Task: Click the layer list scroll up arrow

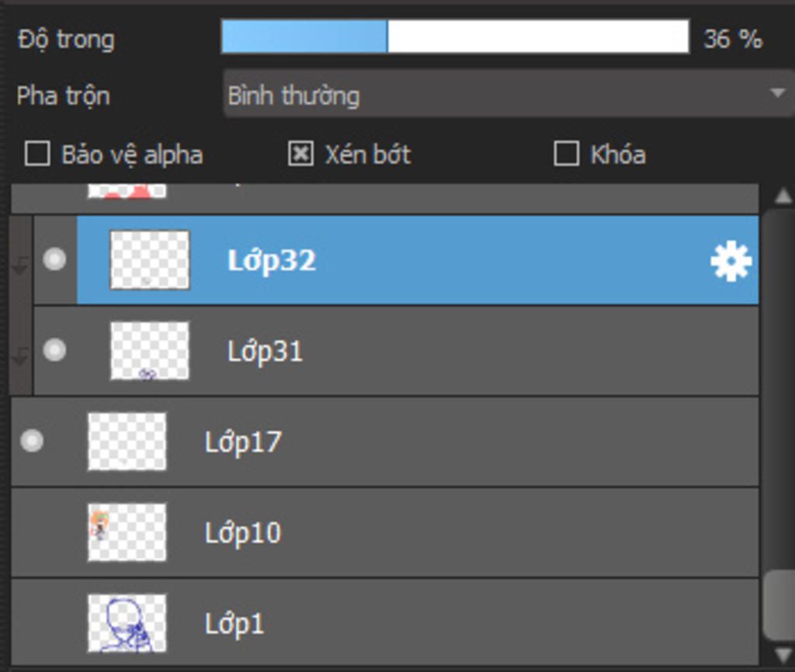Action: 783,196
